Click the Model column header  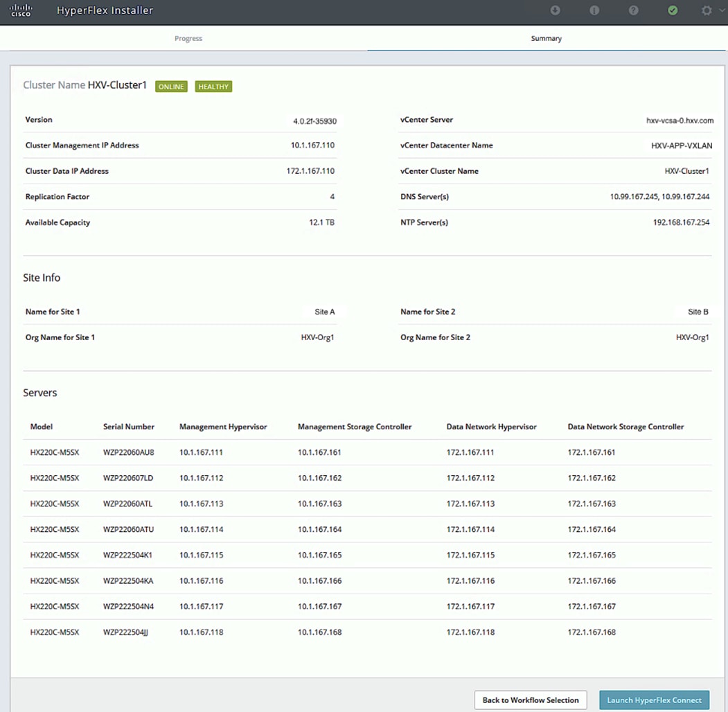(x=42, y=427)
